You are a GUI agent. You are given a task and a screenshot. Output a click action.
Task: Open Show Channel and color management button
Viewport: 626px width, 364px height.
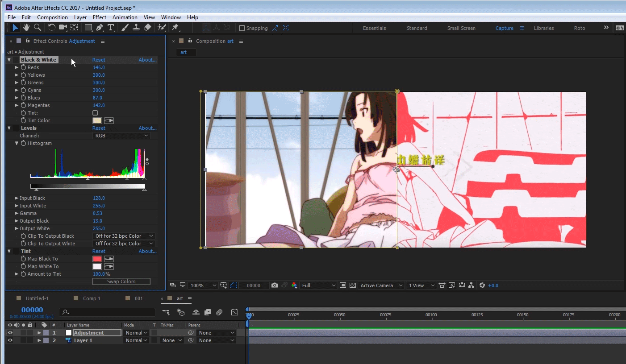coord(294,285)
